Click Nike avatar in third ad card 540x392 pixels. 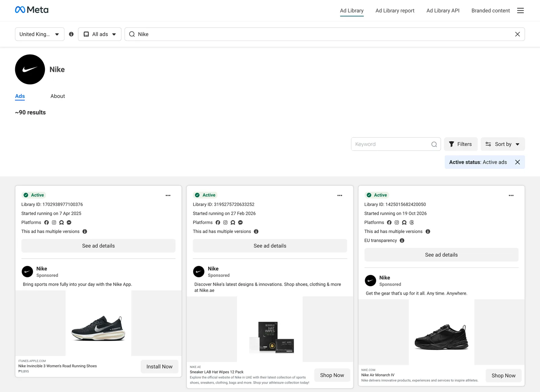pos(370,281)
